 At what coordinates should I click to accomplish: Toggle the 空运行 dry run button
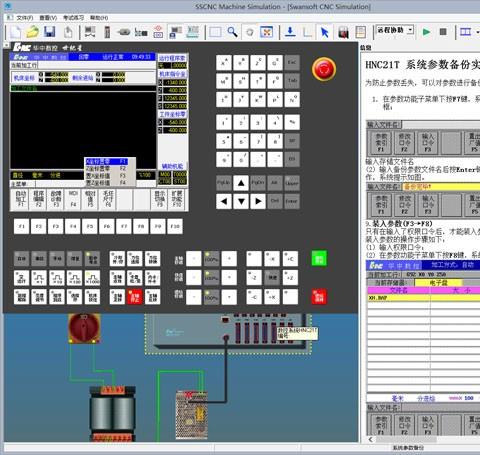pyautogui.click(x=21, y=278)
